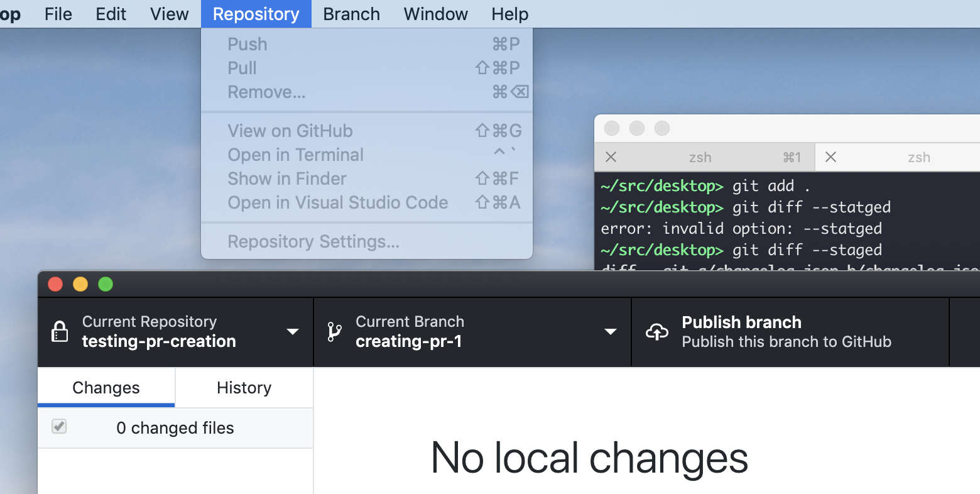Select "Open in Terminal" menu item
The image size is (980, 494).
click(x=295, y=155)
